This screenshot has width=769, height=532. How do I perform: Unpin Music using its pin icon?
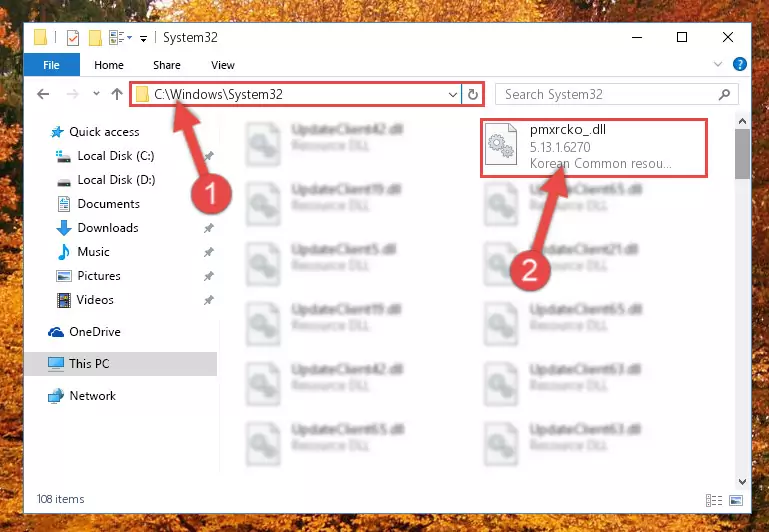[x=208, y=252]
